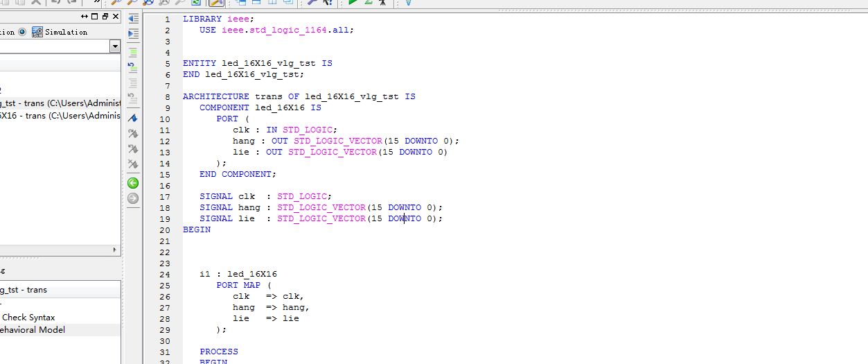The image size is (868, 364).
Task: Click the grey forward navigation arrow
Action: [x=133, y=198]
